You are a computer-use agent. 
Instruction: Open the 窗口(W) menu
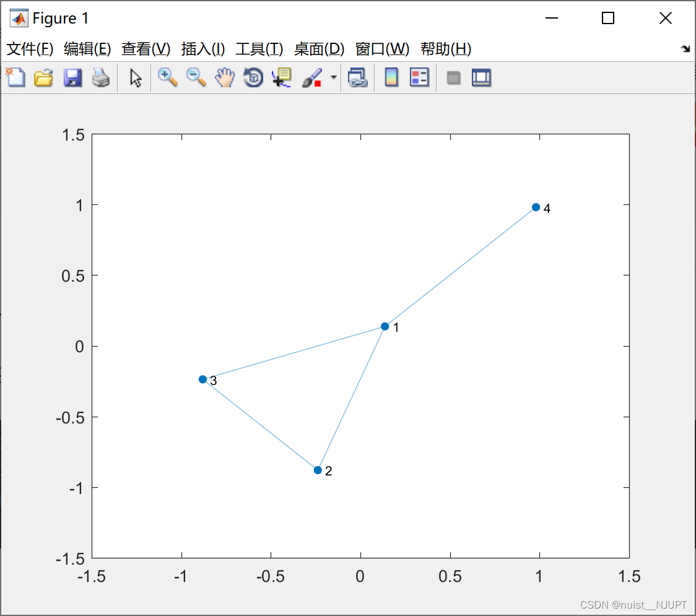pyautogui.click(x=382, y=49)
